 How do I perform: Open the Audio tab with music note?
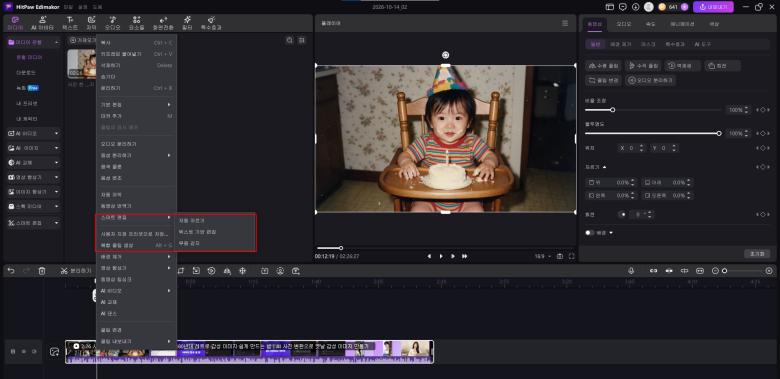[112, 23]
